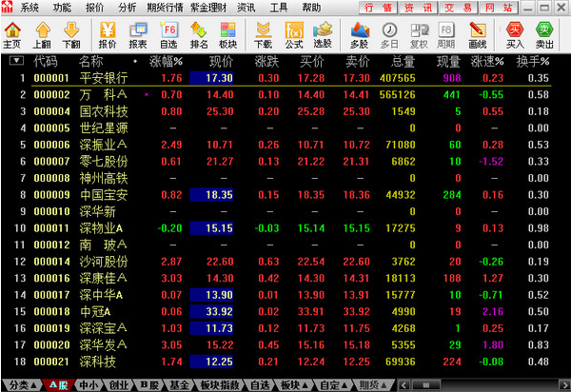This screenshot has width=571, height=392.
Task: Sort by 总量 column header
Action: point(404,62)
